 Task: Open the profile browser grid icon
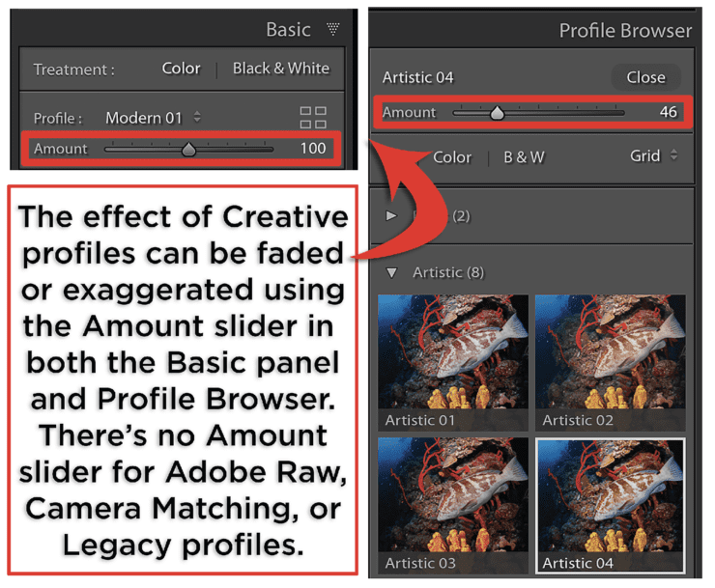(x=313, y=118)
